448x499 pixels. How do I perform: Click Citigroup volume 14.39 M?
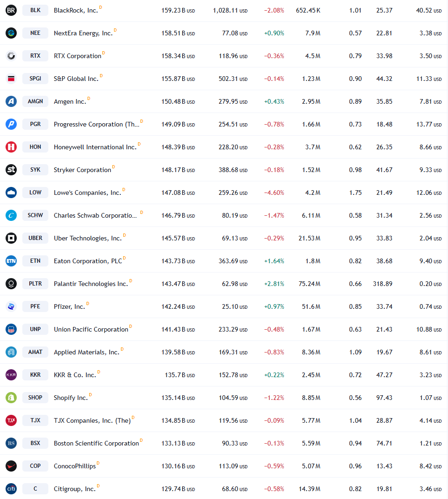pyautogui.click(x=310, y=489)
